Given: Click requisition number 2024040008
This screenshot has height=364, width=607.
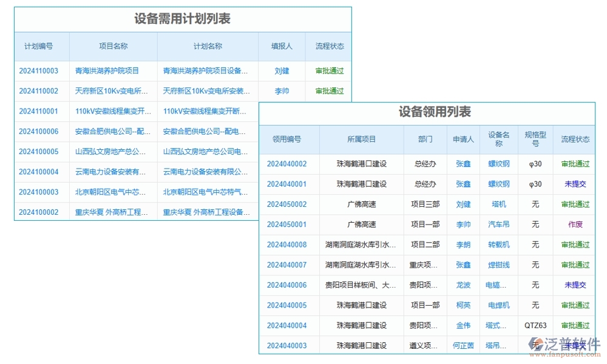Looking at the screenshot, I should 287,244.
